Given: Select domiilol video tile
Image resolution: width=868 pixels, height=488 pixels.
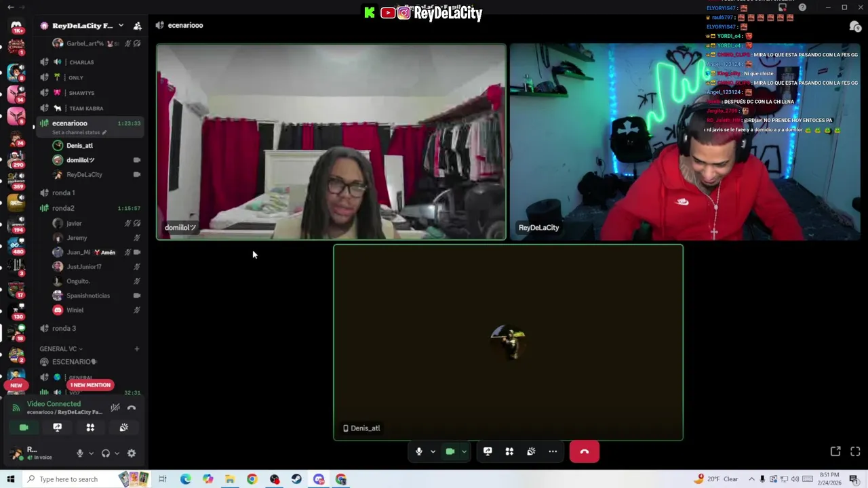Looking at the screenshot, I should coord(331,142).
